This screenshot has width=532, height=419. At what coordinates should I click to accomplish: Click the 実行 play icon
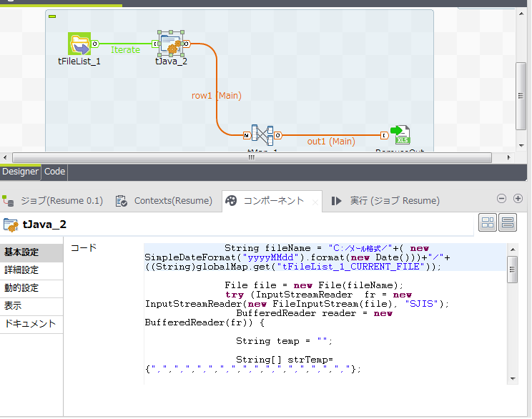point(336,201)
